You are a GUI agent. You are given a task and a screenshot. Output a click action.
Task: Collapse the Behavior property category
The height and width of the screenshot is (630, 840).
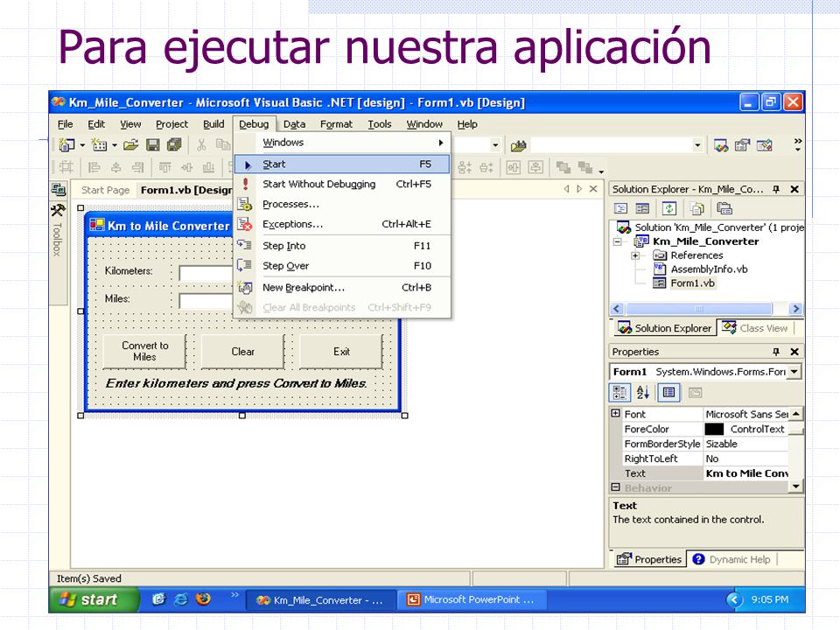click(x=615, y=487)
